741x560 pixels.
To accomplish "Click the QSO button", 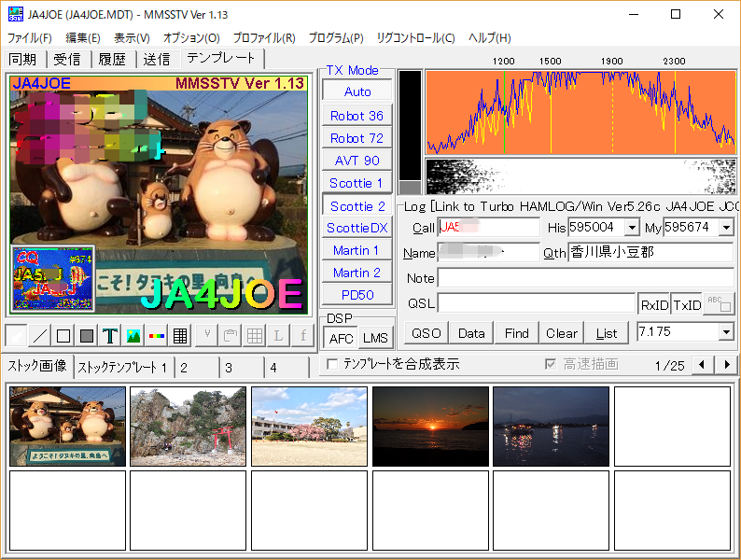I will [426, 333].
